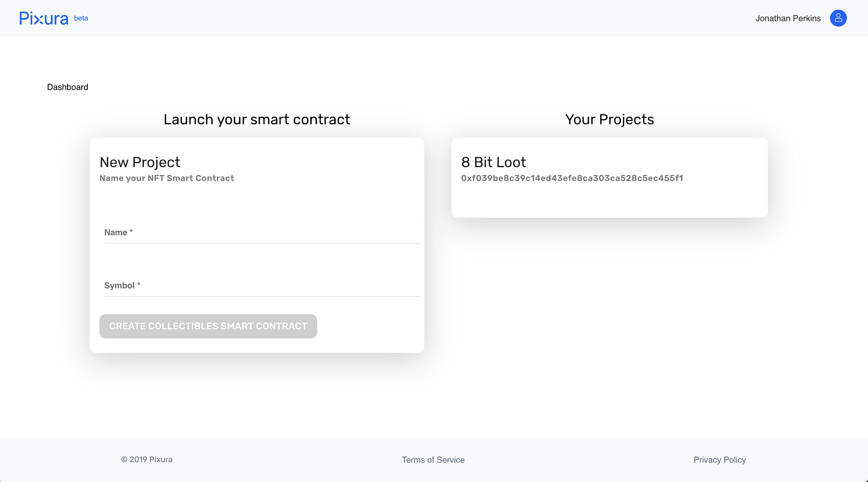
Task: Go to the Dashboard breadcrumb
Action: (x=68, y=87)
